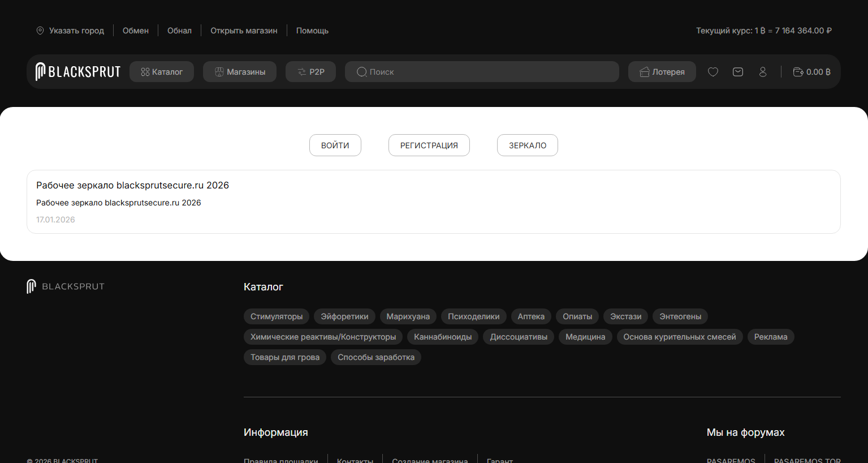Click the РЕГИСТРАЦИЯ button
The image size is (868, 463).
(429, 145)
